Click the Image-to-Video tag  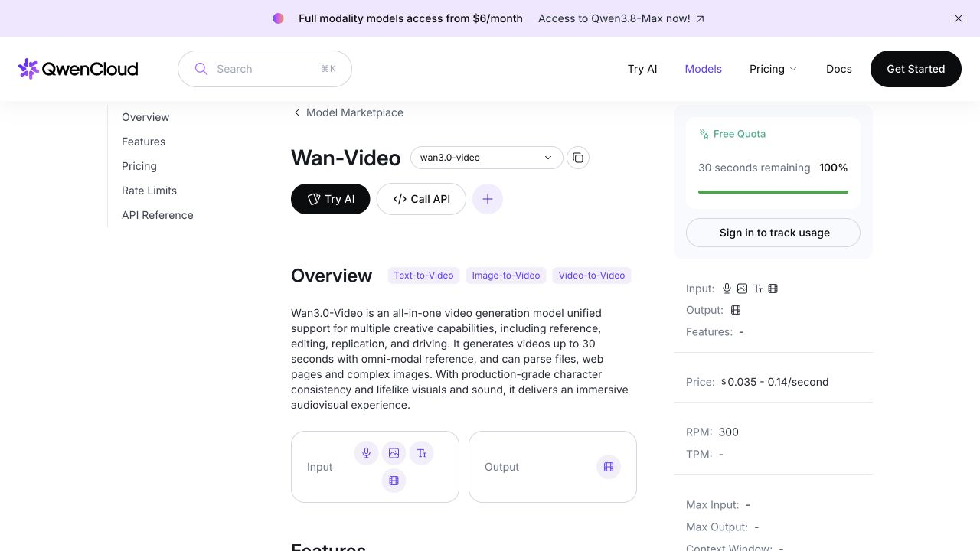tap(506, 275)
